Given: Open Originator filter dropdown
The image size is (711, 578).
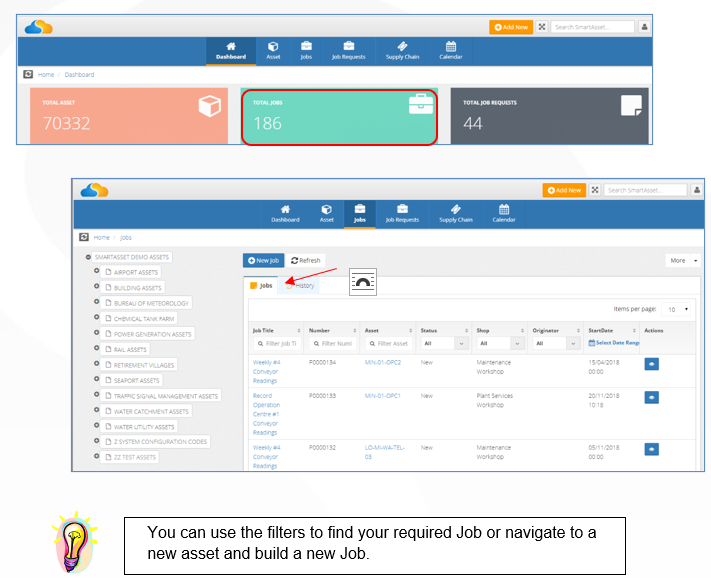Looking at the screenshot, I should click(x=556, y=344).
